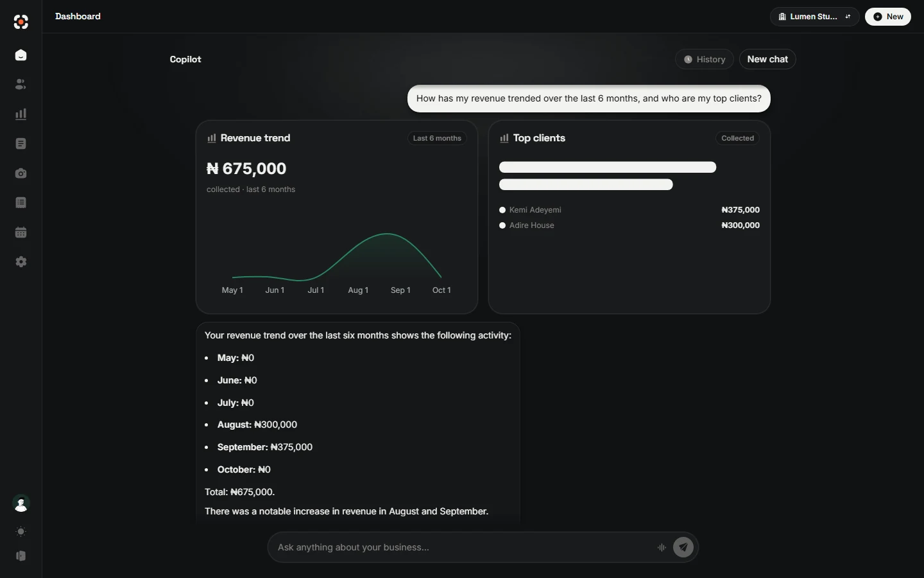Open the chat History
The image size is (924, 578).
coord(705,59)
